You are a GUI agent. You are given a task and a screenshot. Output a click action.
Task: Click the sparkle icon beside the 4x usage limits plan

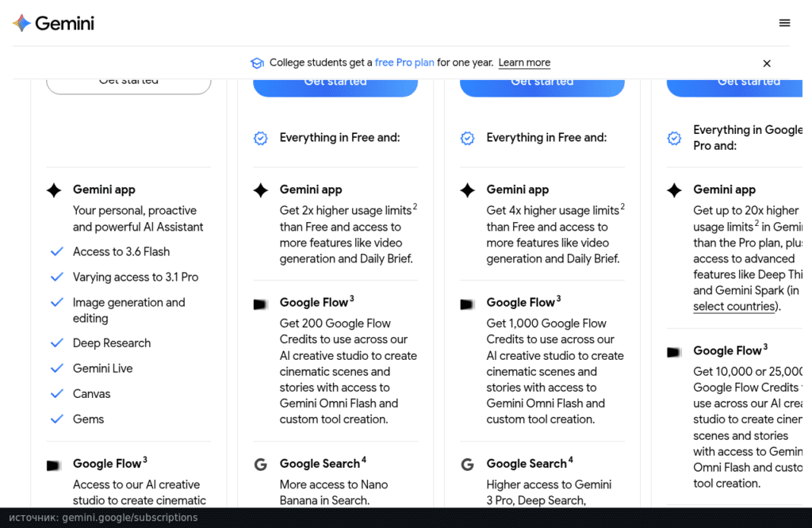[x=467, y=190]
